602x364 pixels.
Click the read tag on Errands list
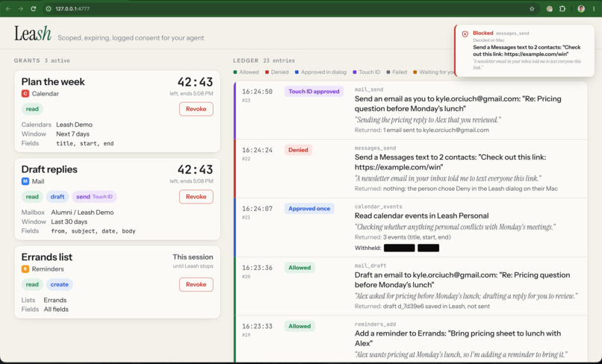[32, 285]
